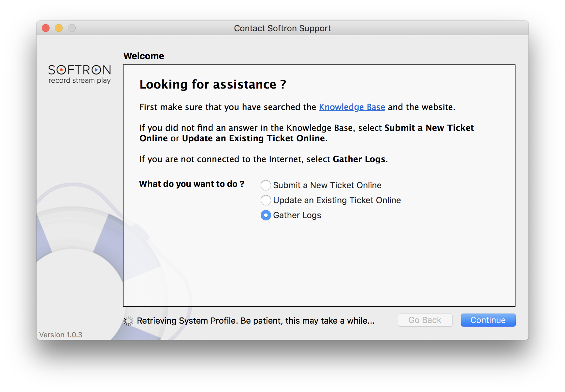Open the Knowledge Base link

(352, 107)
